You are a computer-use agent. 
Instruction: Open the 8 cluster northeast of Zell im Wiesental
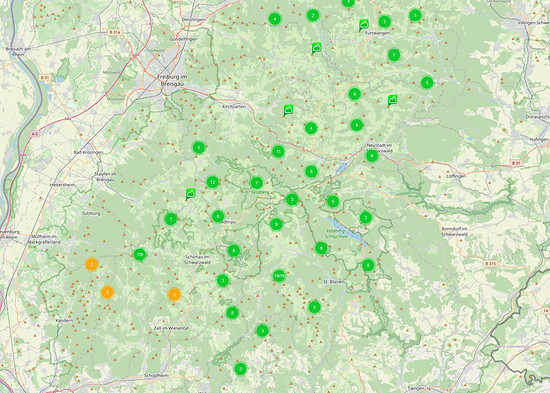tap(232, 312)
